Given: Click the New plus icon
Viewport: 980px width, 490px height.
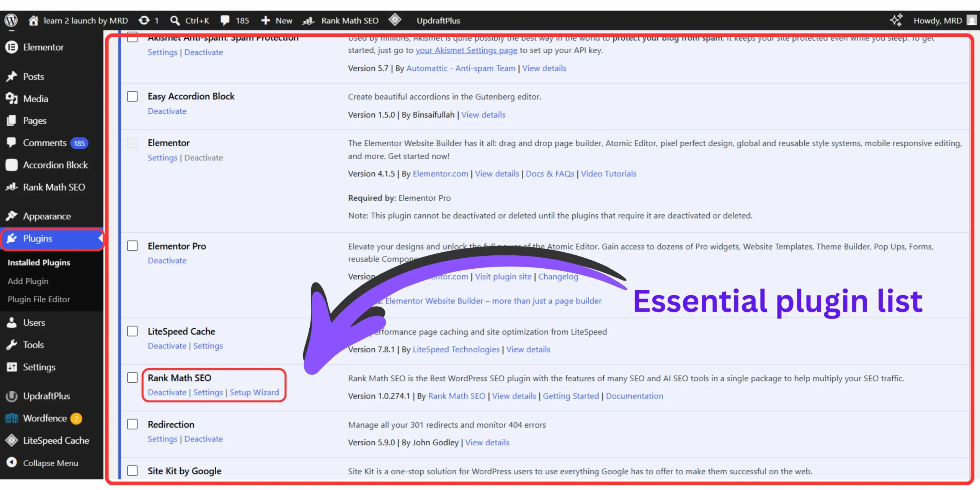Looking at the screenshot, I should point(266,21).
